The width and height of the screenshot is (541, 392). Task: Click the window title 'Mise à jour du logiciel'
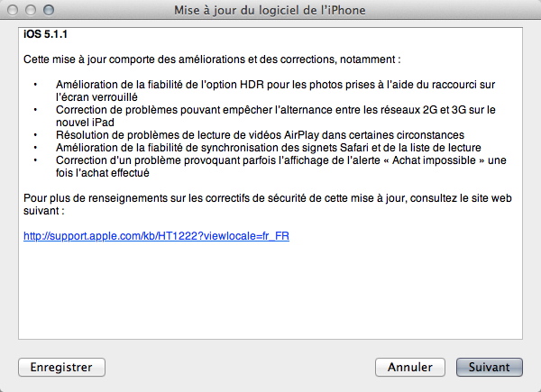click(x=270, y=10)
